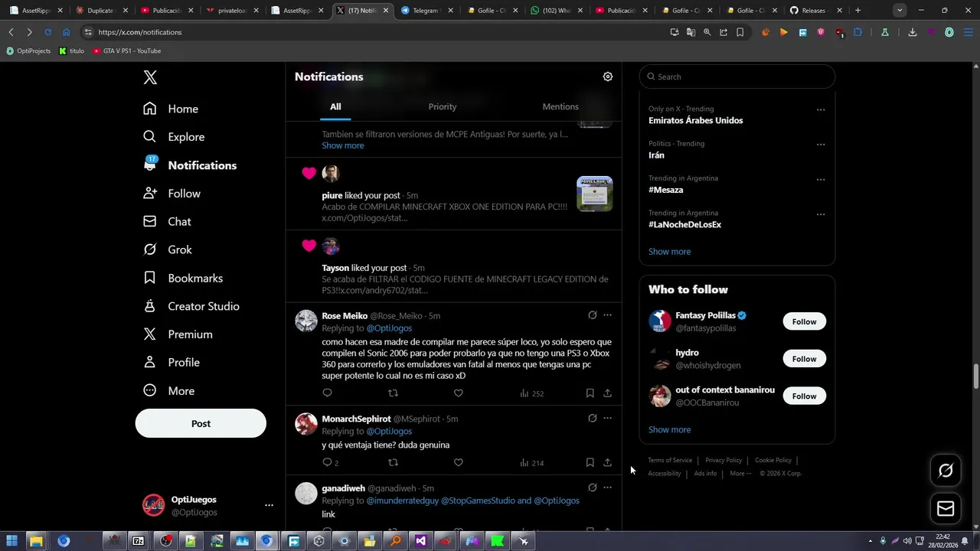Screen dimensions: 980x551
Task: Open more options on ganadiweh's post
Action: (x=607, y=487)
